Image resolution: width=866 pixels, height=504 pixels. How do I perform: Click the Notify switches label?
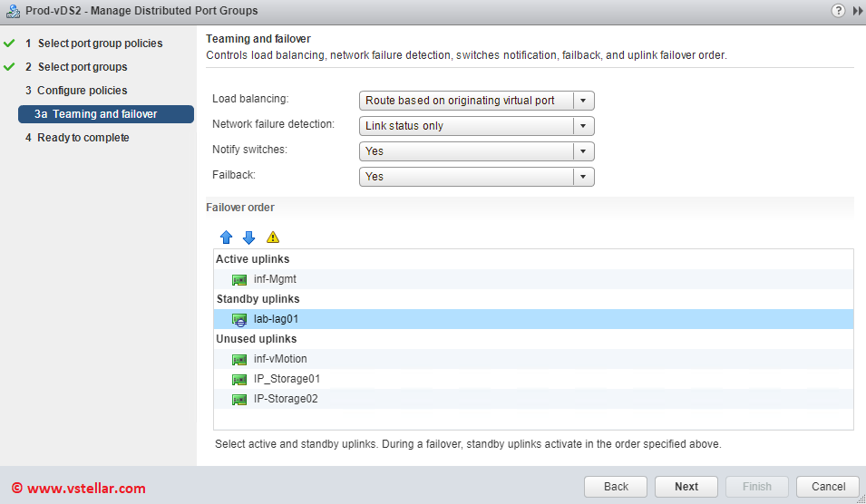tap(249, 150)
